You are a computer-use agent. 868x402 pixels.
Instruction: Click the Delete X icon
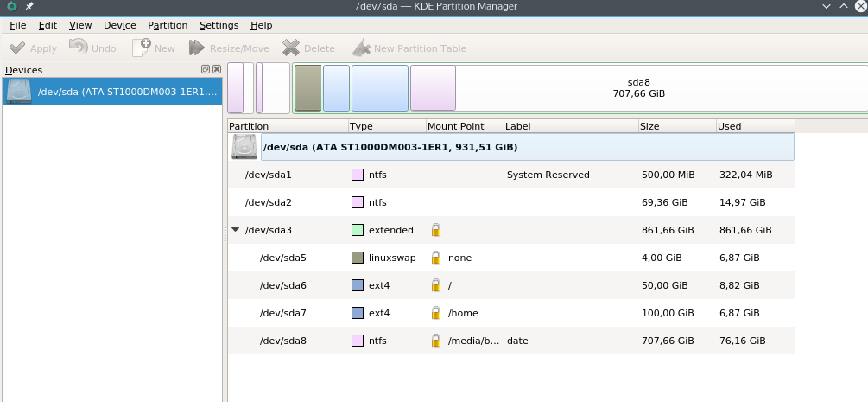(291, 48)
